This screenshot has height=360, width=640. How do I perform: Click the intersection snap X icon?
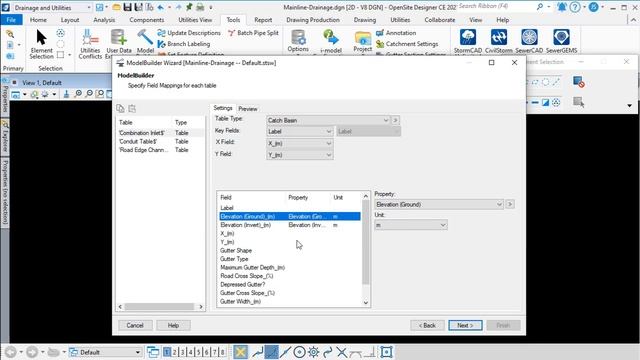coord(342,352)
